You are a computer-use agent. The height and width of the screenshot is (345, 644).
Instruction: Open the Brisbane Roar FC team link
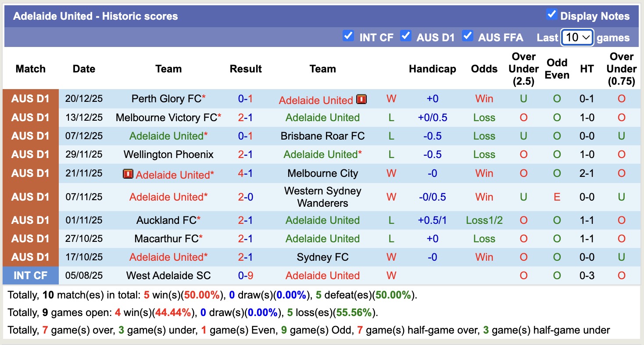322,136
